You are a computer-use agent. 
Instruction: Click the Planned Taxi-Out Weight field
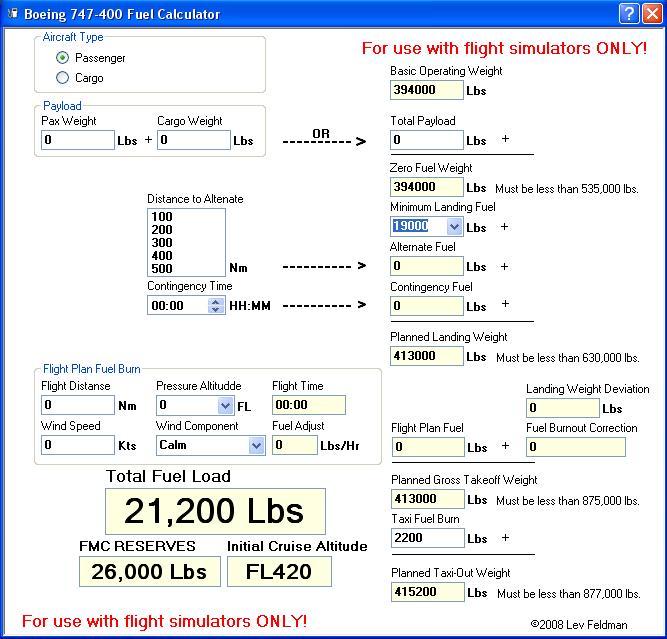(428, 592)
